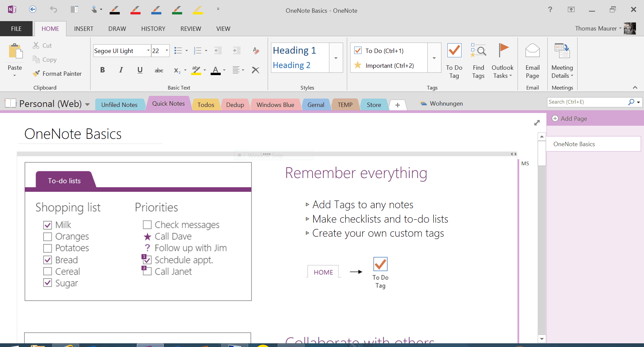Image resolution: width=644 pixels, height=347 pixels.
Task: Check the Cereal checkbox
Action: (48, 271)
